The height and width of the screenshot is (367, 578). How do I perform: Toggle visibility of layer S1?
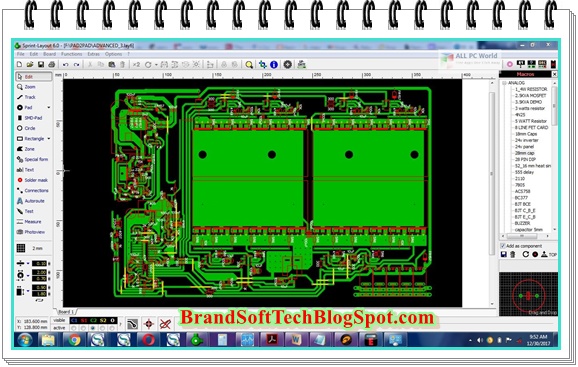point(84,321)
